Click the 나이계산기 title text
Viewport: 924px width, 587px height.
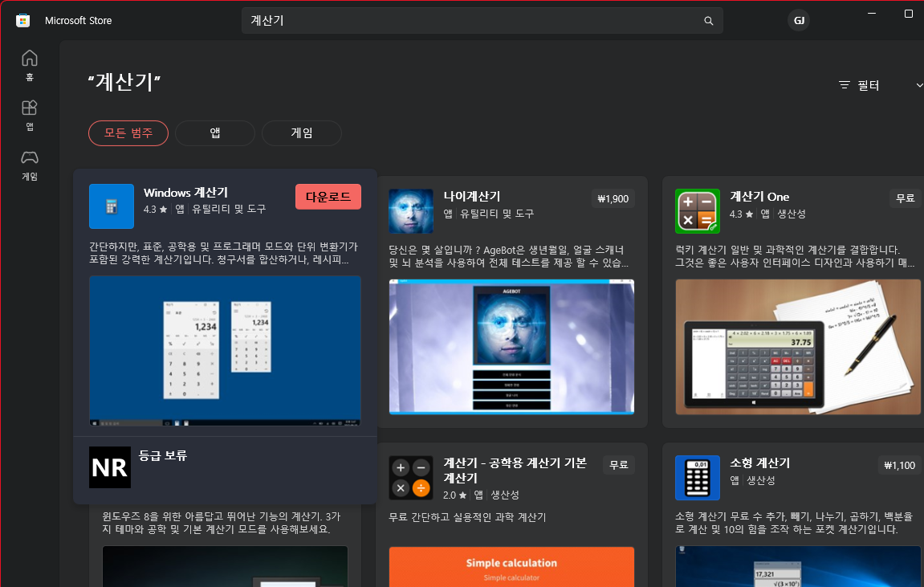[472, 196]
